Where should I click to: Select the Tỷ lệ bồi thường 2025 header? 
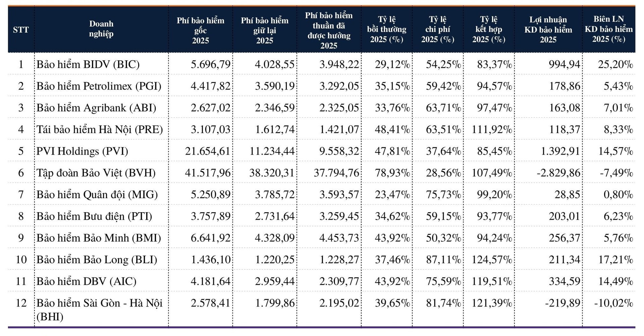click(x=386, y=30)
